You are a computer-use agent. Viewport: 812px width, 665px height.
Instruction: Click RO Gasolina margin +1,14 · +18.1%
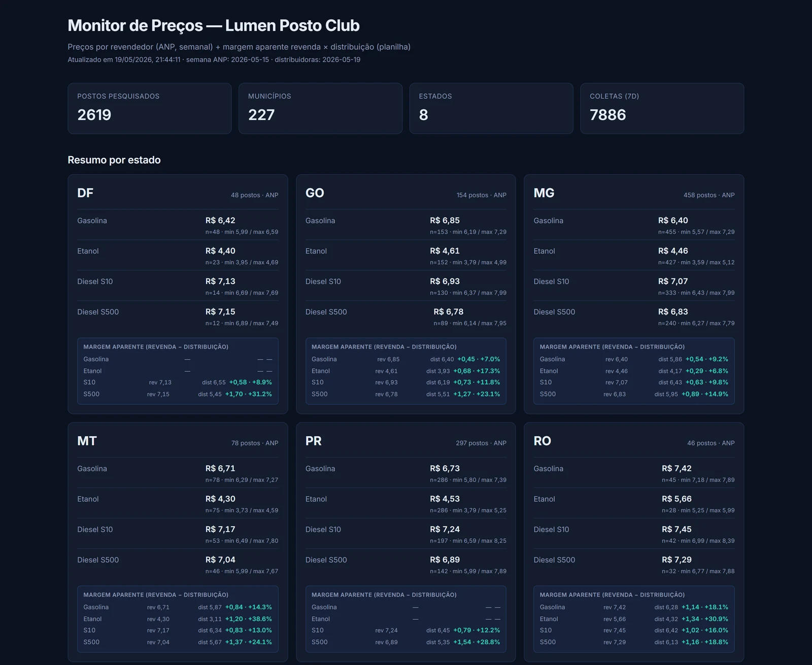pyautogui.click(x=705, y=607)
